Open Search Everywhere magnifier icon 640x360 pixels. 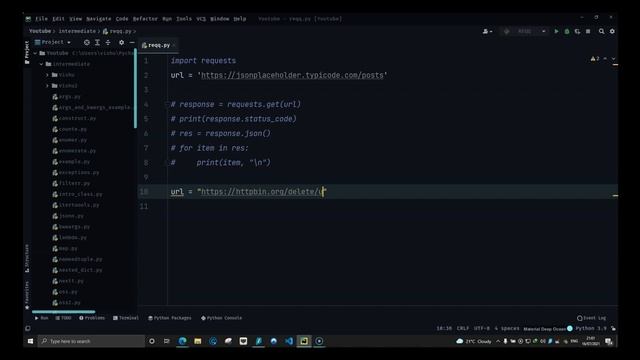(601, 31)
